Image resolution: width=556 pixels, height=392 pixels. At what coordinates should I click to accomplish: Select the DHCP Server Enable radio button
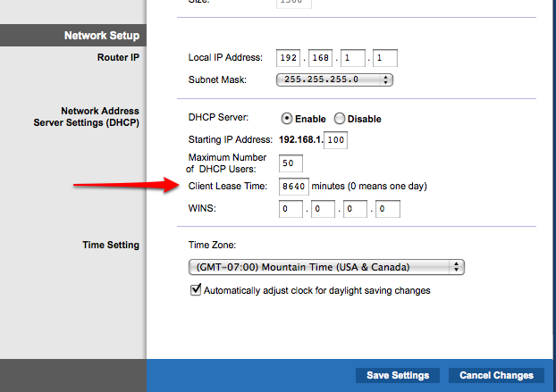click(x=287, y=119)
